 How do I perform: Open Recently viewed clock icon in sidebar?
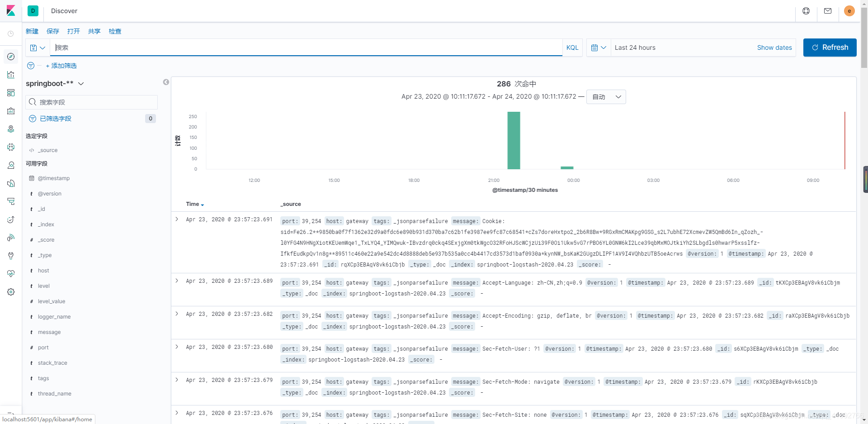click(11, 34)
